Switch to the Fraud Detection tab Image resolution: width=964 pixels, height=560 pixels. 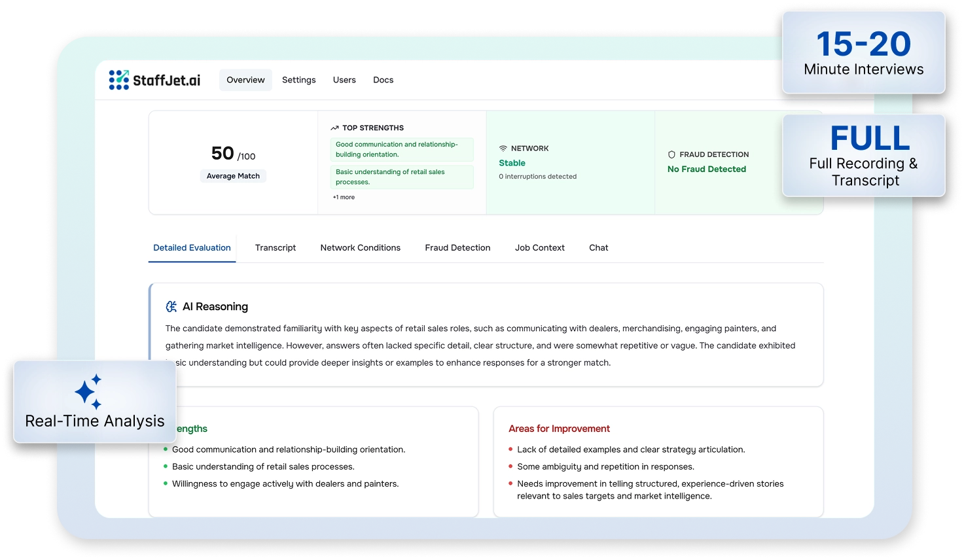[x=457, y=247]
